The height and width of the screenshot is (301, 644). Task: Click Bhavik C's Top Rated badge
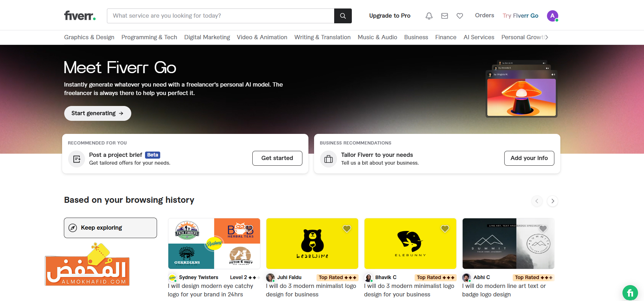tap(436, 278)
